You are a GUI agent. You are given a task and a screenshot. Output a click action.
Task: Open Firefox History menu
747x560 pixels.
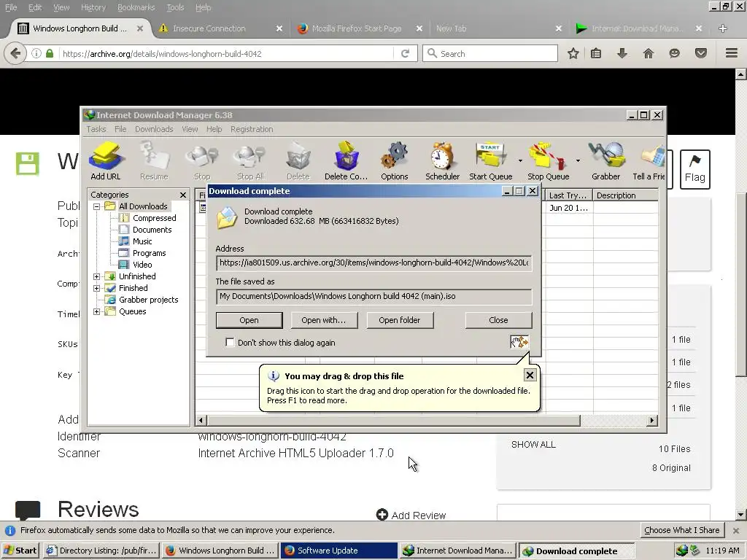(x=93, y=7)
